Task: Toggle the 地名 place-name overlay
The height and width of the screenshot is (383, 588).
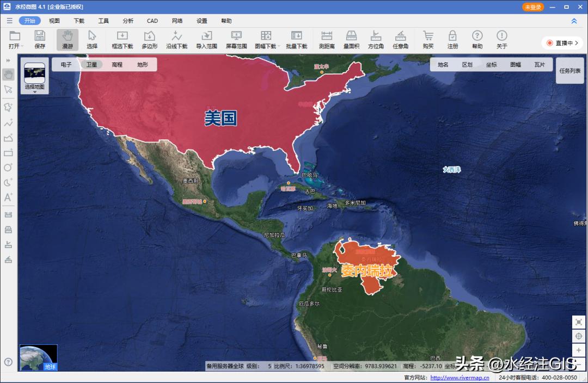Action: tap(443, 64)
